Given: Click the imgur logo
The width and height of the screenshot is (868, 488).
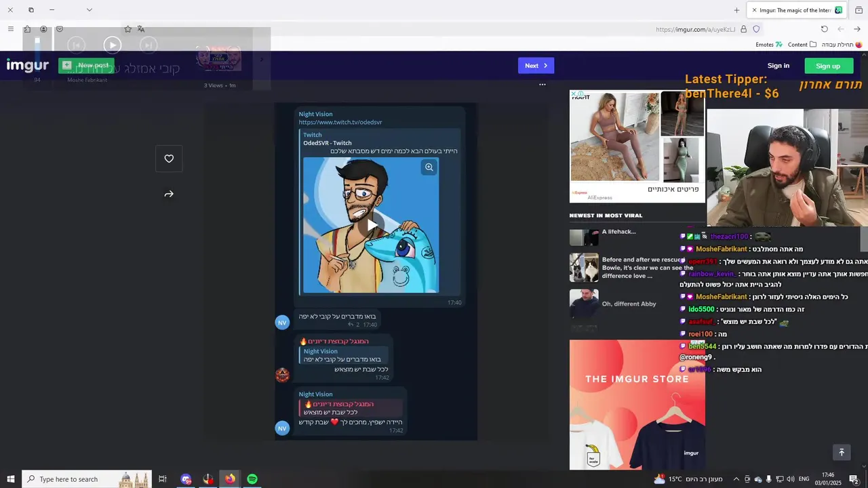Looking at the screenshot, I should tap(28, 65).
